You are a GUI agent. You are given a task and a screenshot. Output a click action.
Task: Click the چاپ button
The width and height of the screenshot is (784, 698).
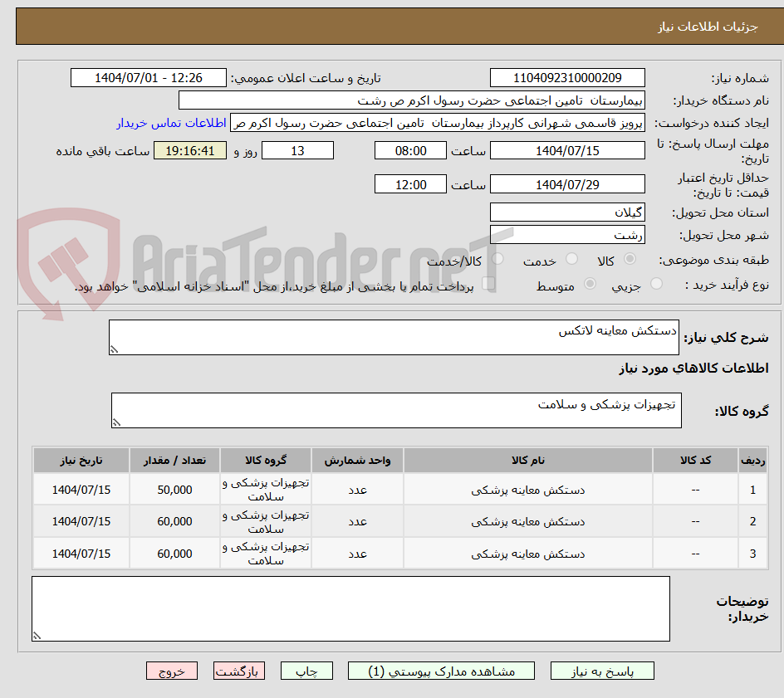tap(306, 671)
